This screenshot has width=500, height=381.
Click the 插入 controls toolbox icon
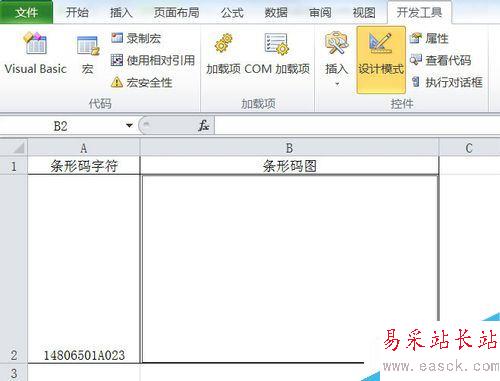click(x=336, y=43)
